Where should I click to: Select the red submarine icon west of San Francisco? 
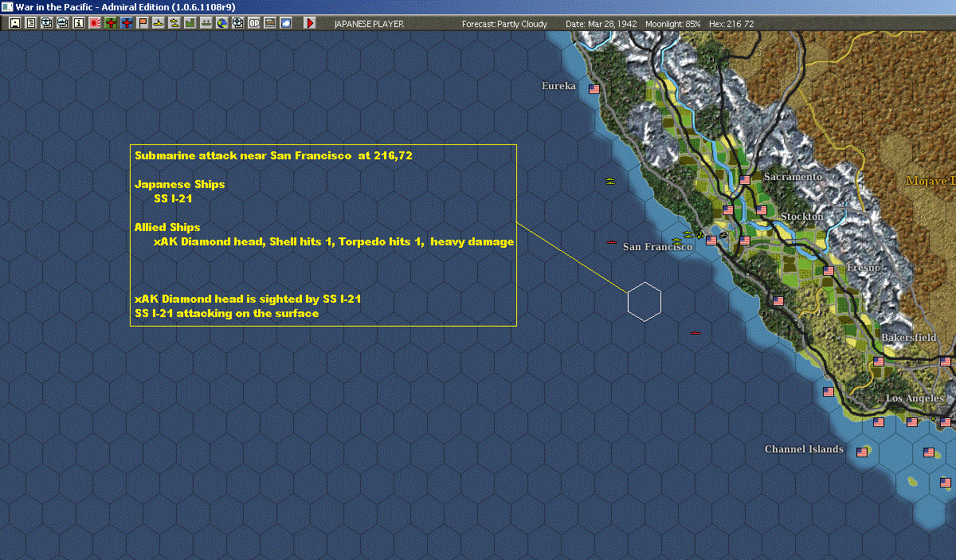click(612, 242)
